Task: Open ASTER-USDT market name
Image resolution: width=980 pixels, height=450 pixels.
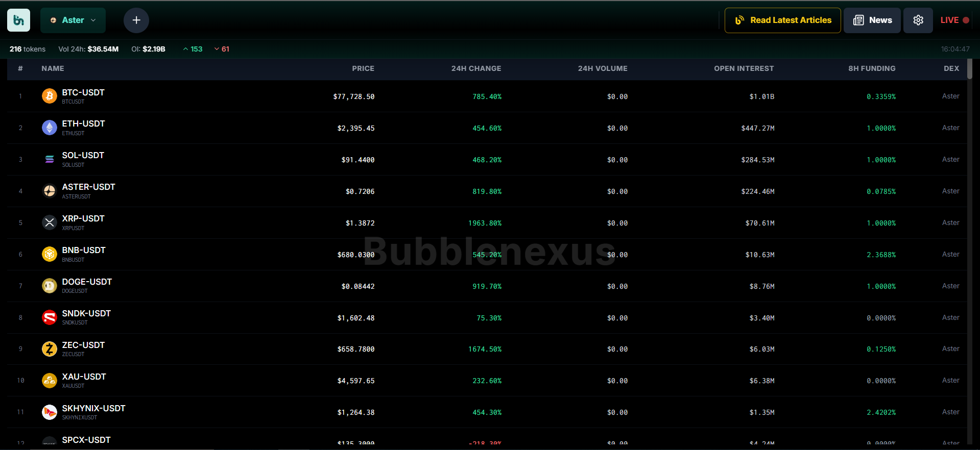Action: point(88,187)
